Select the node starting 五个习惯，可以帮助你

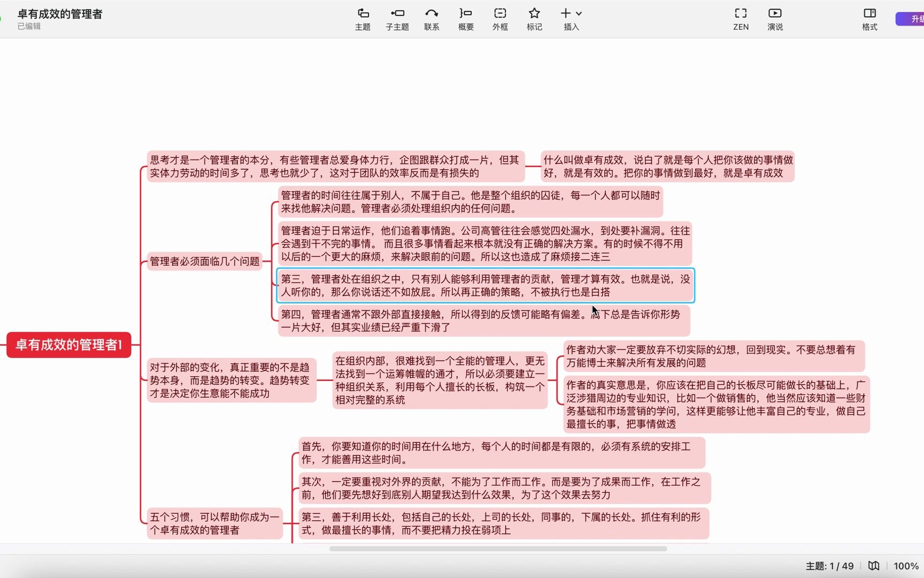coord(215,523)
